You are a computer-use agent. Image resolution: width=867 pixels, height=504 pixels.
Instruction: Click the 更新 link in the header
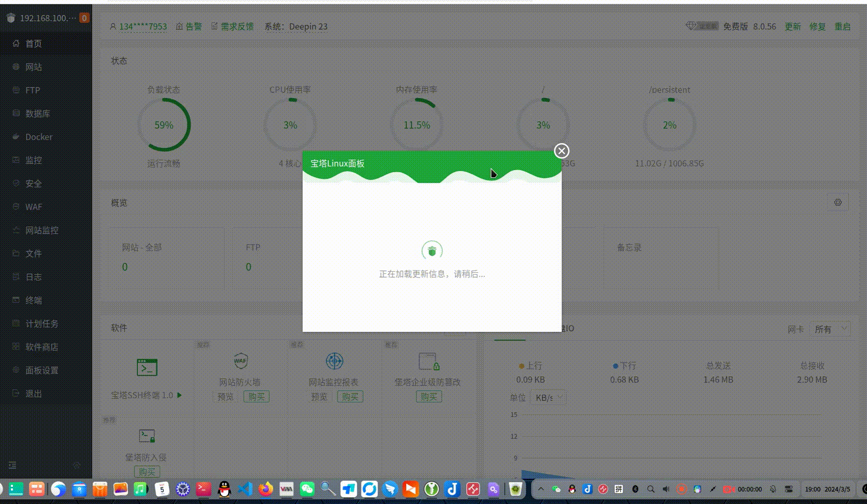[793, 26]
